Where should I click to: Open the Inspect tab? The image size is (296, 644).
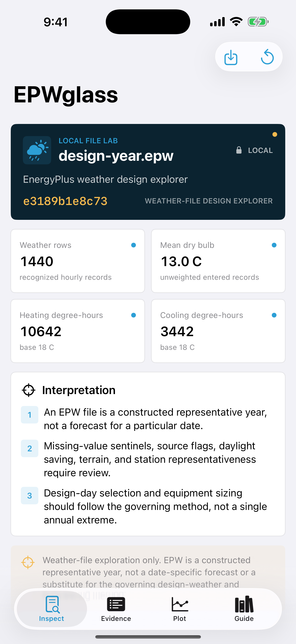pyautogui.click(x=52, y=609)
